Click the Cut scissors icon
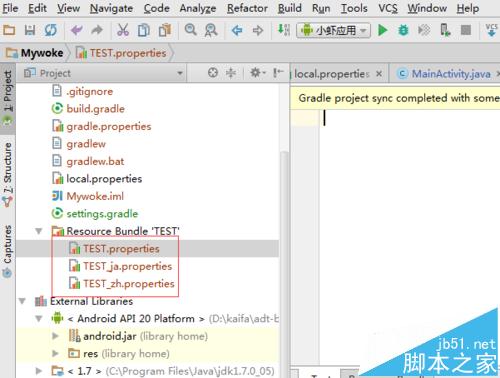 (x=123, y=30)
